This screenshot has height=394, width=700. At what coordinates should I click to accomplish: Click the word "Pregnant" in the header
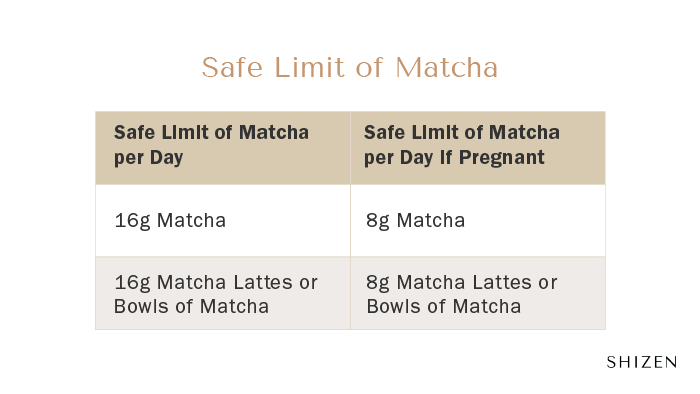[x=501, y=158]
